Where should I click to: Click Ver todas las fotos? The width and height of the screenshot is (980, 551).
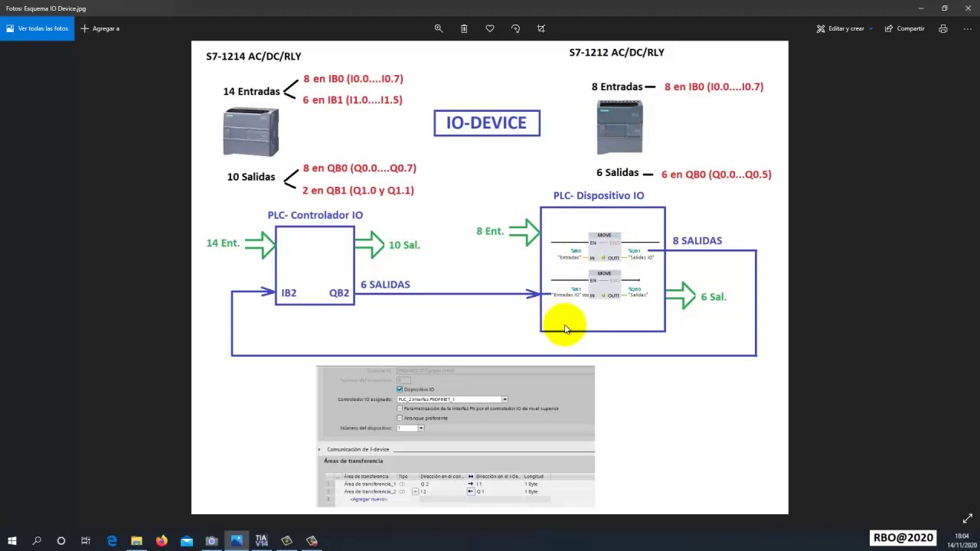pos(37,28)
